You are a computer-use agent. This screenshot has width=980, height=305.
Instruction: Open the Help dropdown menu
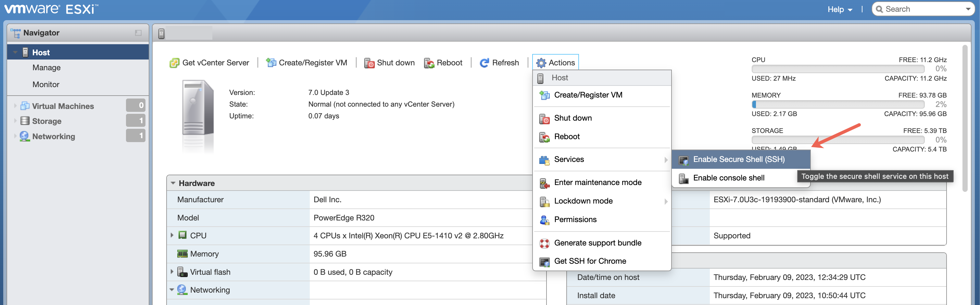[x=839, y=9]
